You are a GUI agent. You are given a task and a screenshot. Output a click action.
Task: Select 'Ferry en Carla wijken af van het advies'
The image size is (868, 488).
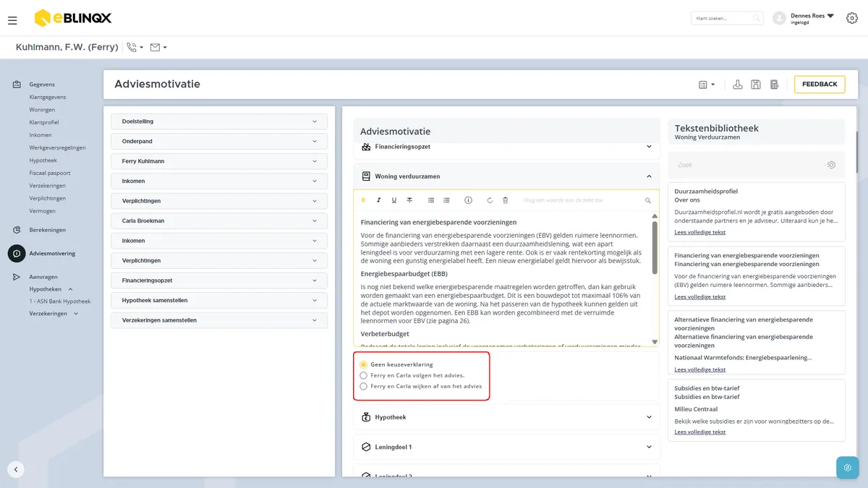pyautogui.click(x=363, y=386)
